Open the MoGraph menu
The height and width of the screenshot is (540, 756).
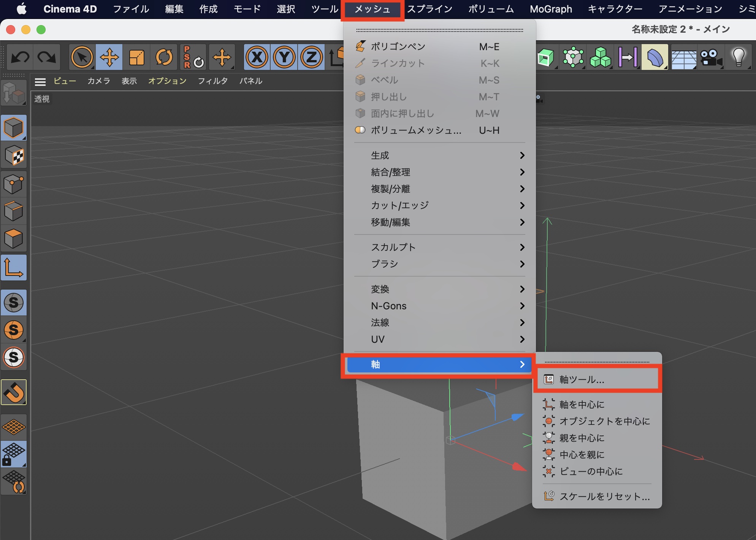coord(551,9)
